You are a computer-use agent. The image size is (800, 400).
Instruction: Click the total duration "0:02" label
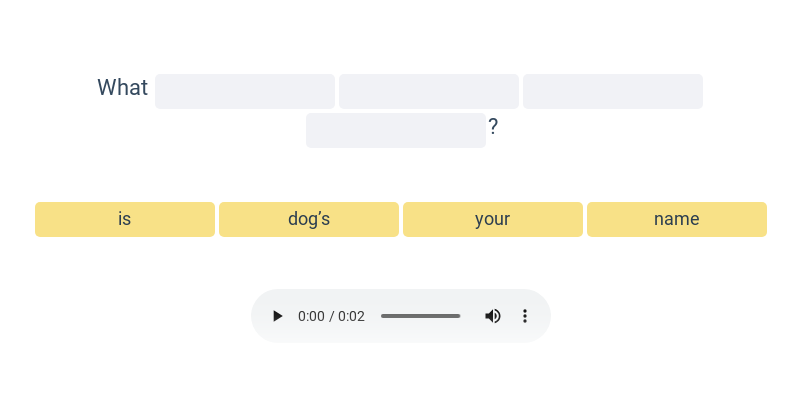tap(351, 316)
